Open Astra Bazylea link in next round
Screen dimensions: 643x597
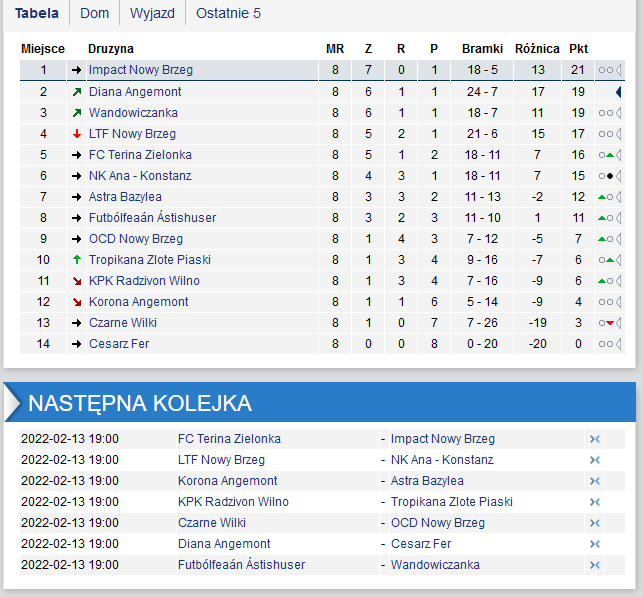(427, 481)
